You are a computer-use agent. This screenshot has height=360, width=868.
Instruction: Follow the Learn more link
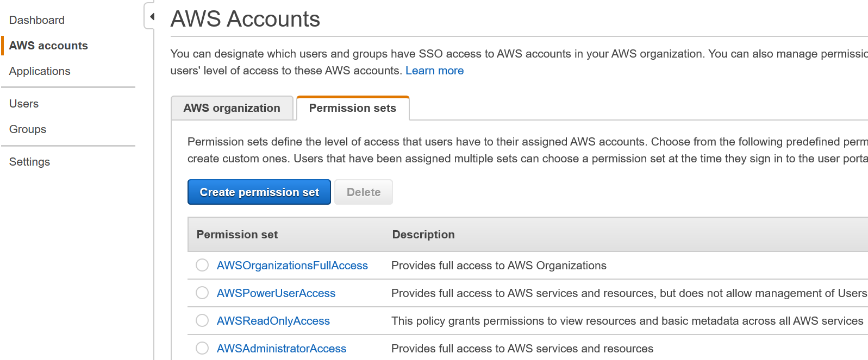[x=434, y=71]
